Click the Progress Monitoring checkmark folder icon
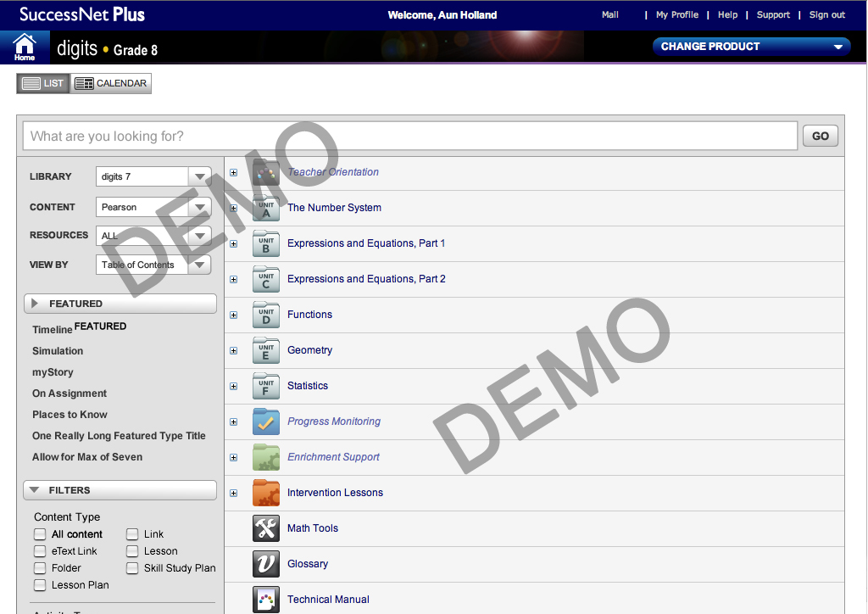This screenshot has width=868, height=614. pyautogui.click(x=266, y=421)
